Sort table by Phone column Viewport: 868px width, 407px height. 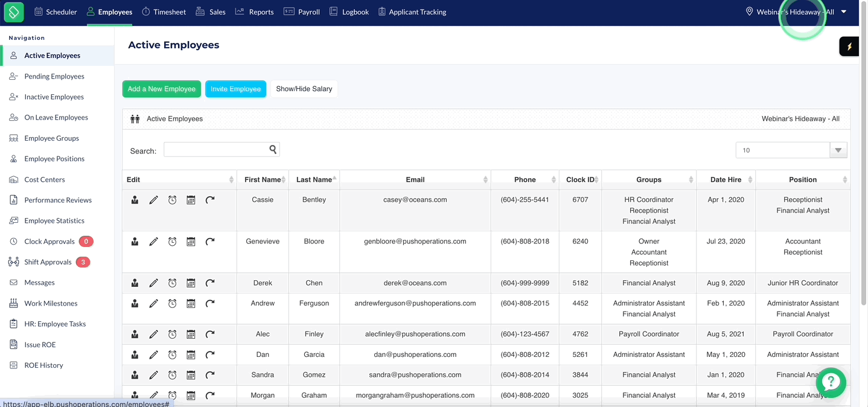point(525,179)
